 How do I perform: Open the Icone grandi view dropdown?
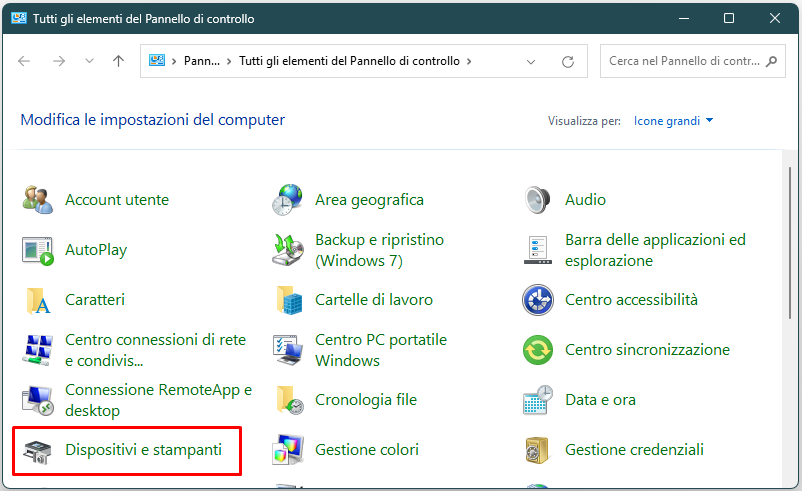(x=673, y=121)
